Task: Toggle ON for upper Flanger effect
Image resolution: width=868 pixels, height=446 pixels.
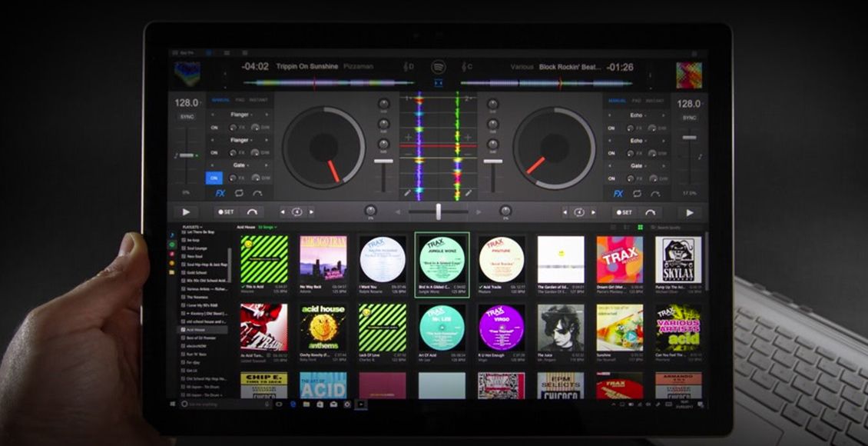Action: coord(214,128)
